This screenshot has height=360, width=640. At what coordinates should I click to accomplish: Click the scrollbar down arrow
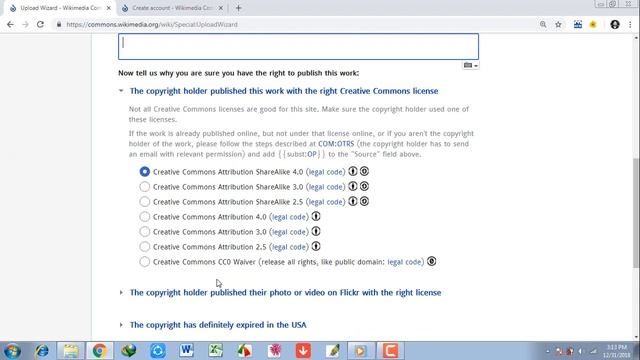coord(636,337)
